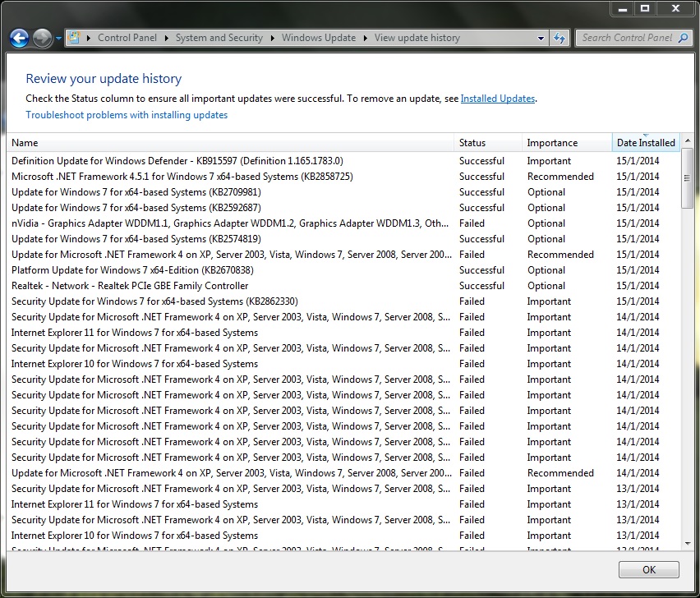The height and width of the screenshot is (598, 700).
Task: Click Important cell in Windows Defender row
Action: click(x=549, y=161)
